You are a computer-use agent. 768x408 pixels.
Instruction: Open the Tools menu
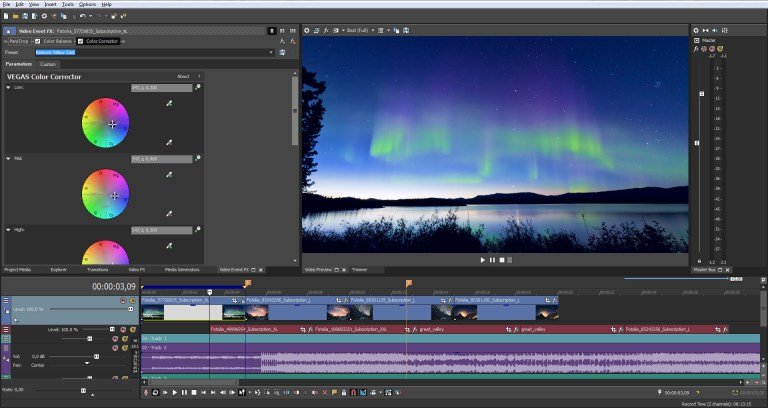pos(68,4)
